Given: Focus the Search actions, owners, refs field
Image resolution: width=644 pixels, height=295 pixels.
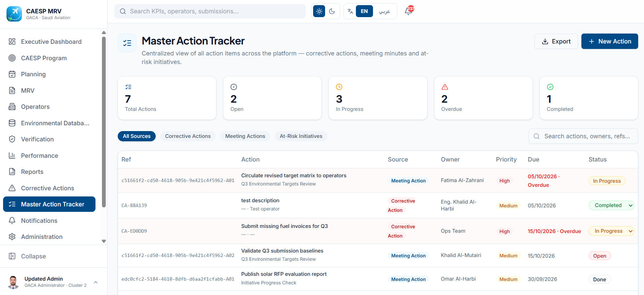Looking at the screenshot, I should (583, 136).
